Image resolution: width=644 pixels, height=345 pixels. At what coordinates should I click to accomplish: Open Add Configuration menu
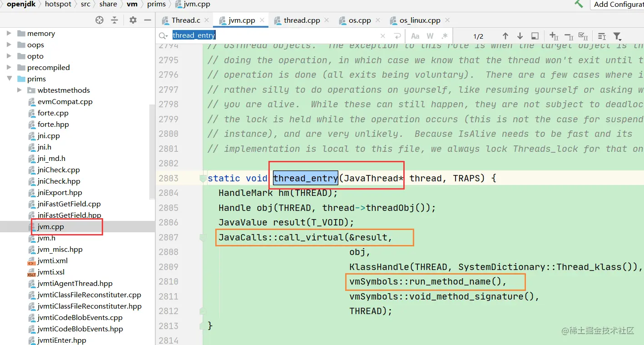point(617,4)
